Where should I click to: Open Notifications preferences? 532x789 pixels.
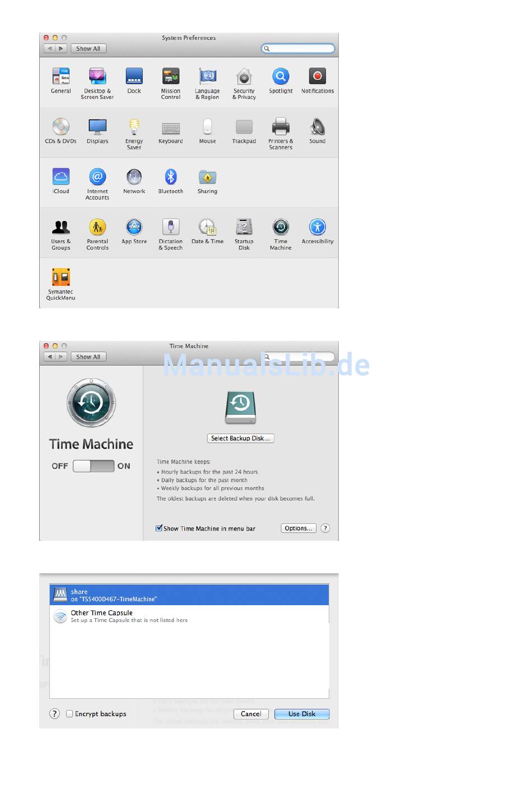click(x=318, y=80)
